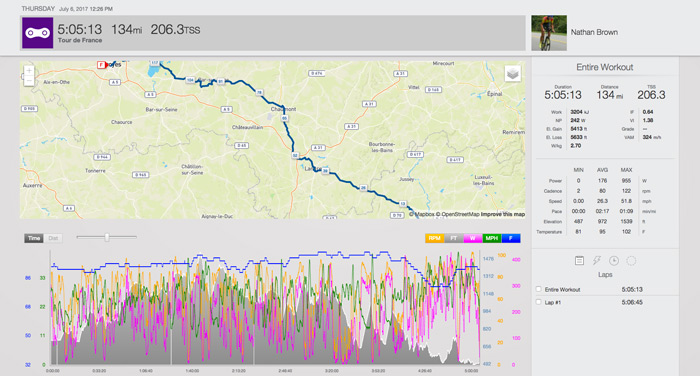Check the Lap #1 checkbox
The height and width of the screenshot is (376, 700).
tap(538, 302)
